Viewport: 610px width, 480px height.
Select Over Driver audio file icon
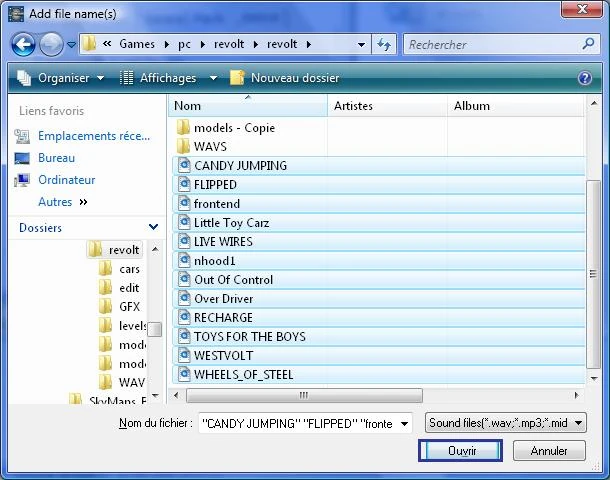pyautogui.click(x=184, y=298)
